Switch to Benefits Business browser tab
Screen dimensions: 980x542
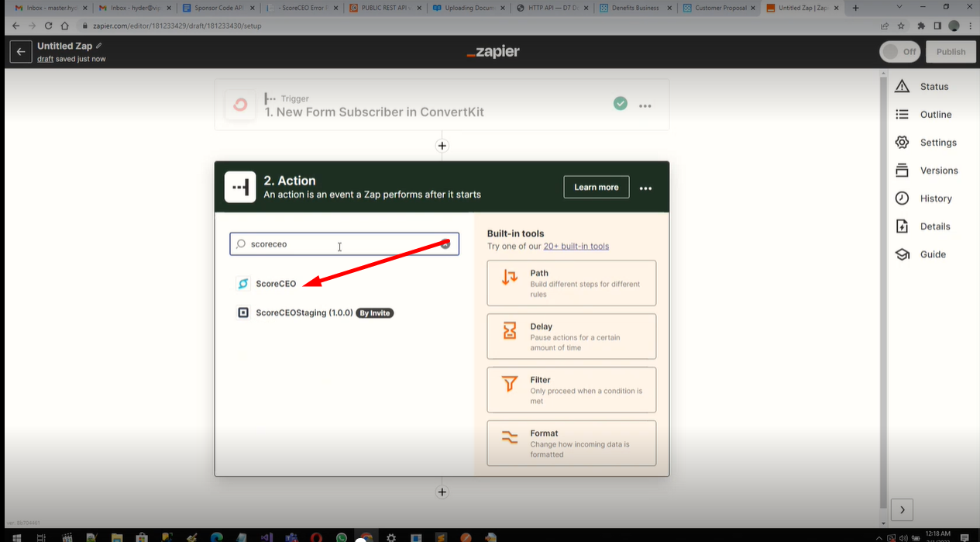[x=634, y=8]
